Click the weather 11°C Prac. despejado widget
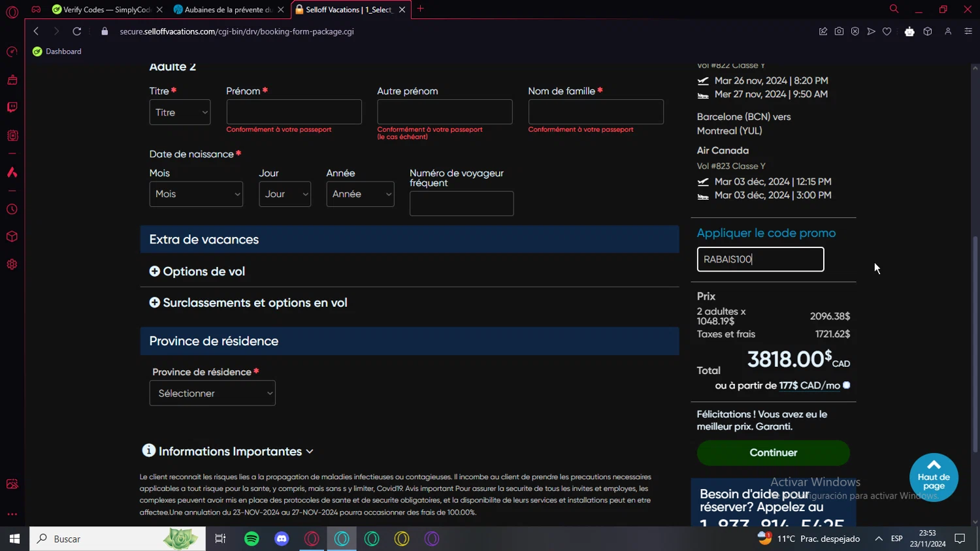980x551 pixels. [x=809, y=539]
